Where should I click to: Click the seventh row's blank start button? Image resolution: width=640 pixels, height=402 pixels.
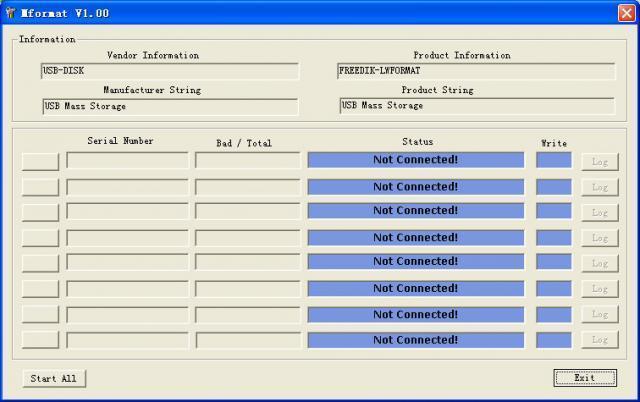(40, 314)
